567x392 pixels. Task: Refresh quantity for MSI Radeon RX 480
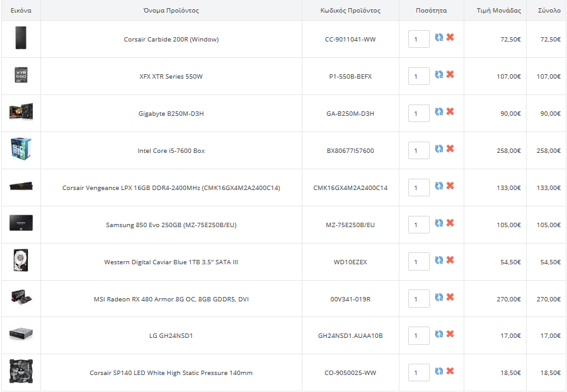pos(438,297)
